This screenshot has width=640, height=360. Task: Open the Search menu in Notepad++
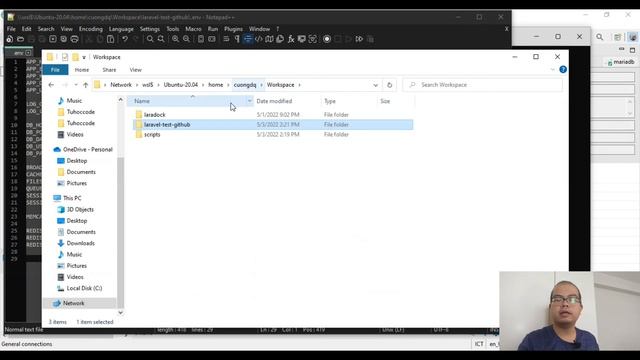tap(46, 29)
